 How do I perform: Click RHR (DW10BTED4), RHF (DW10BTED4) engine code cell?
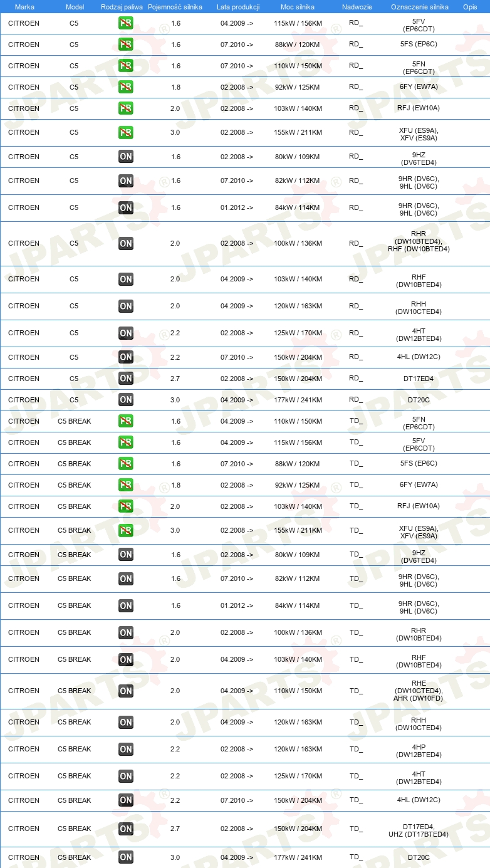pos(419,241)
